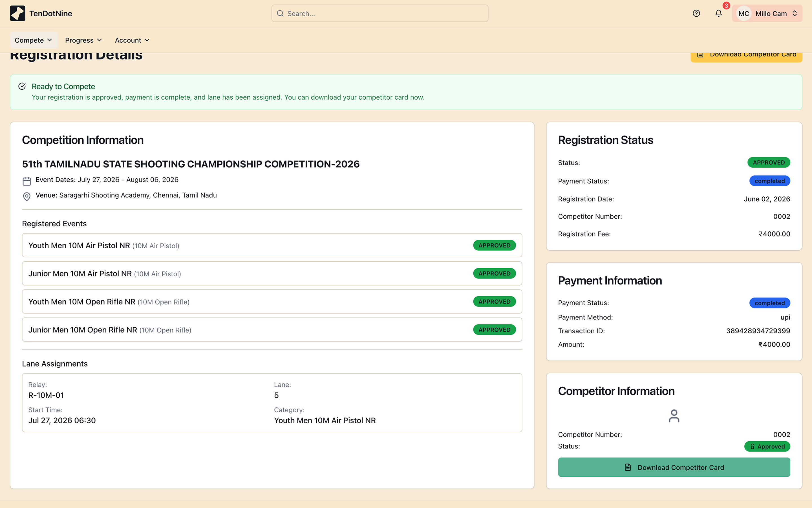The height and width of the screenshot is (508, 812).
Task: Click the Registered Events heading
Action: [x=54, y=224]
